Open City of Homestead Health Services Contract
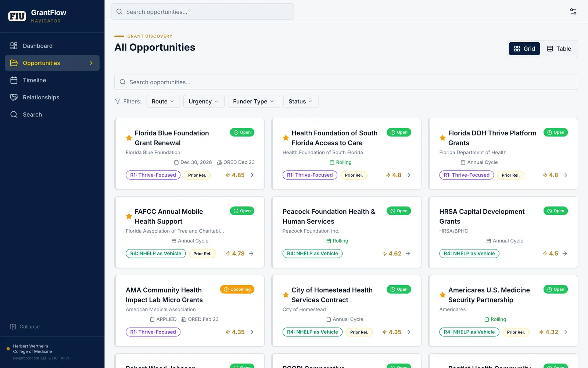The width and height of the screenshot is (588, 368). (332, 295)
